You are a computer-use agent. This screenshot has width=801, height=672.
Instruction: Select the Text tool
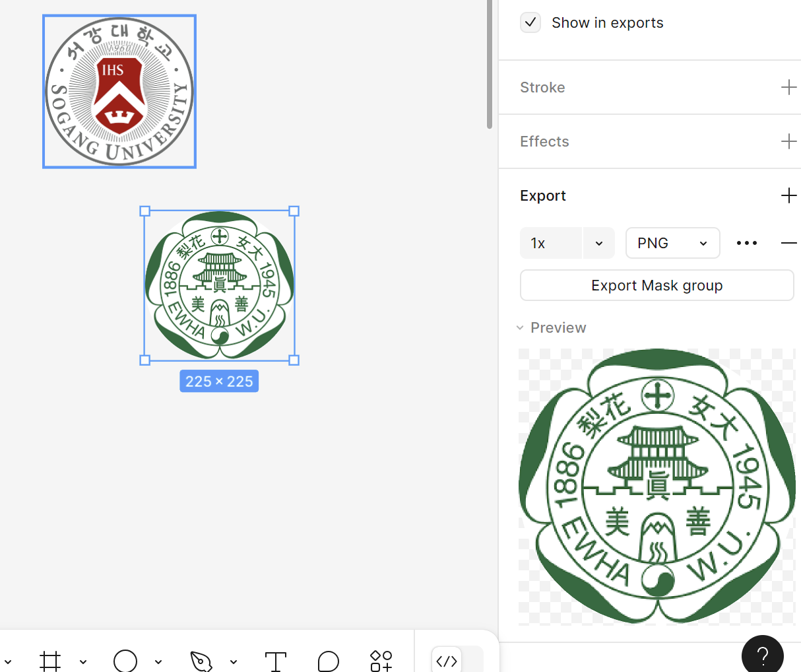[275, 661]
